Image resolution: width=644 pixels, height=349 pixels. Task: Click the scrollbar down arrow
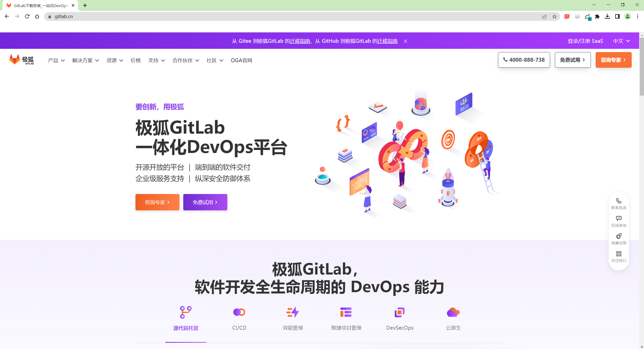point(641,347)
